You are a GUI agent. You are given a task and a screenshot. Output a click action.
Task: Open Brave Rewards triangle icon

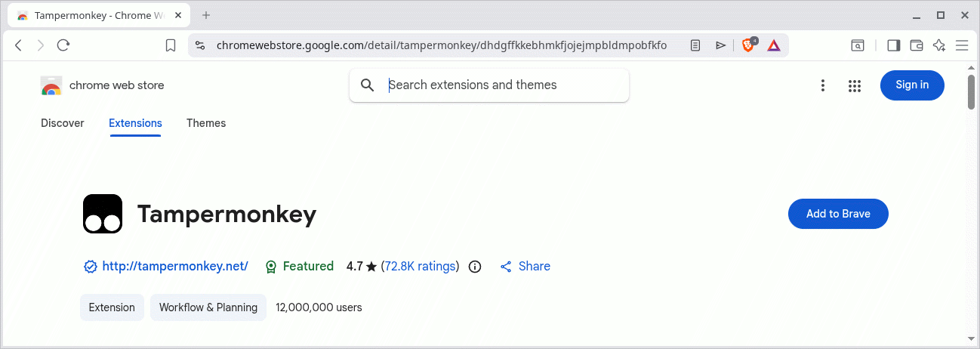click(x=774, y=45)
